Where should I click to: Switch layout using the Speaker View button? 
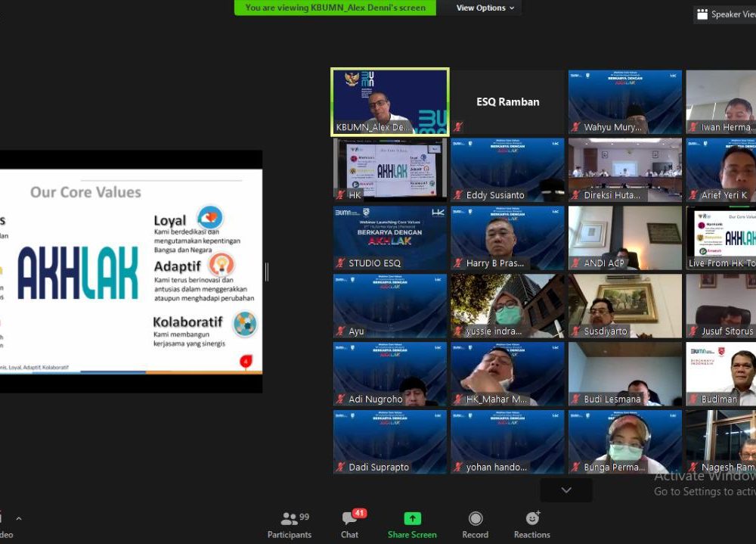pos(725,14)
